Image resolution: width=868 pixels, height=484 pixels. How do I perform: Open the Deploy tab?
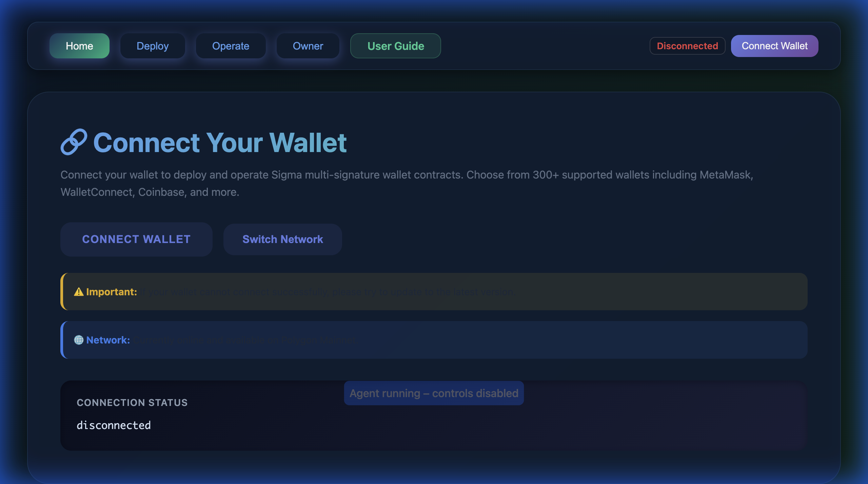click(153, 46)
